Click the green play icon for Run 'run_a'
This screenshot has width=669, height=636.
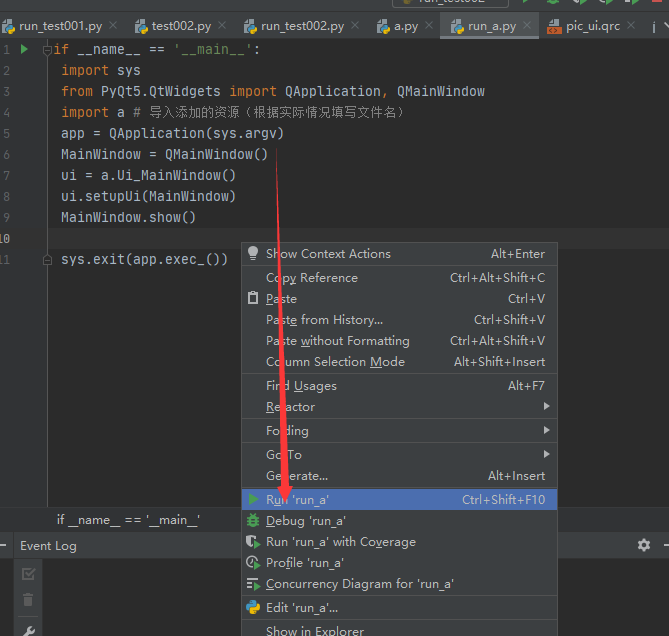pyautogui.click(x=253, y=499)
